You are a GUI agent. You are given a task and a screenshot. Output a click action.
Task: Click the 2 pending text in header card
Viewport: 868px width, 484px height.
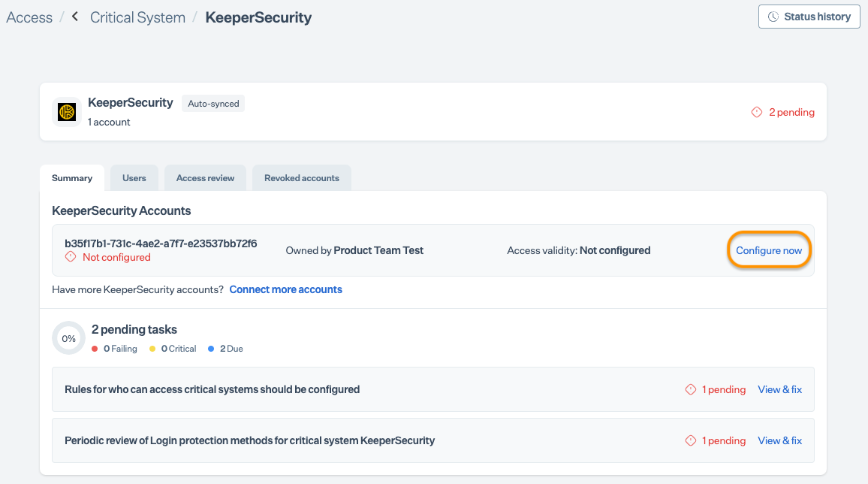791,112
